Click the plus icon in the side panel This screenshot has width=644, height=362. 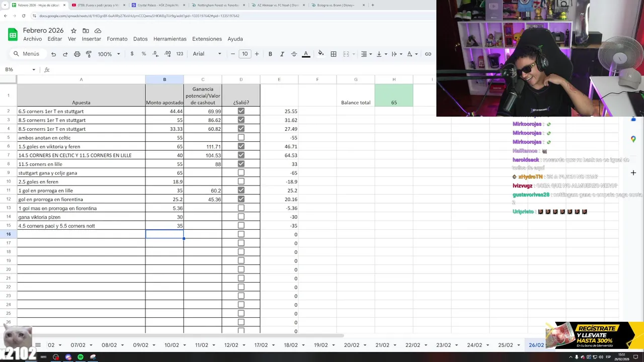point(633,172)
